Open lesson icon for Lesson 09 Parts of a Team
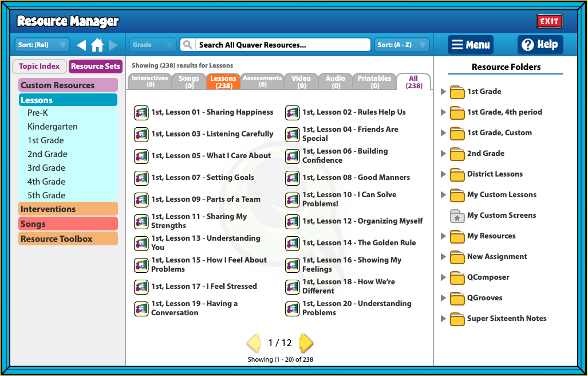Screen dimensions: 588x376 coord(141,199)
